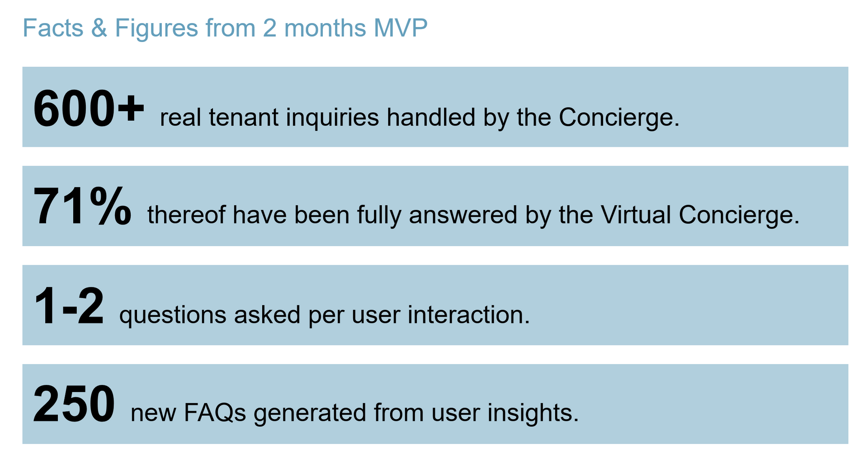Select the bold '600+' figure
This screenshot has height=458, width=868.
pos(89,109)
